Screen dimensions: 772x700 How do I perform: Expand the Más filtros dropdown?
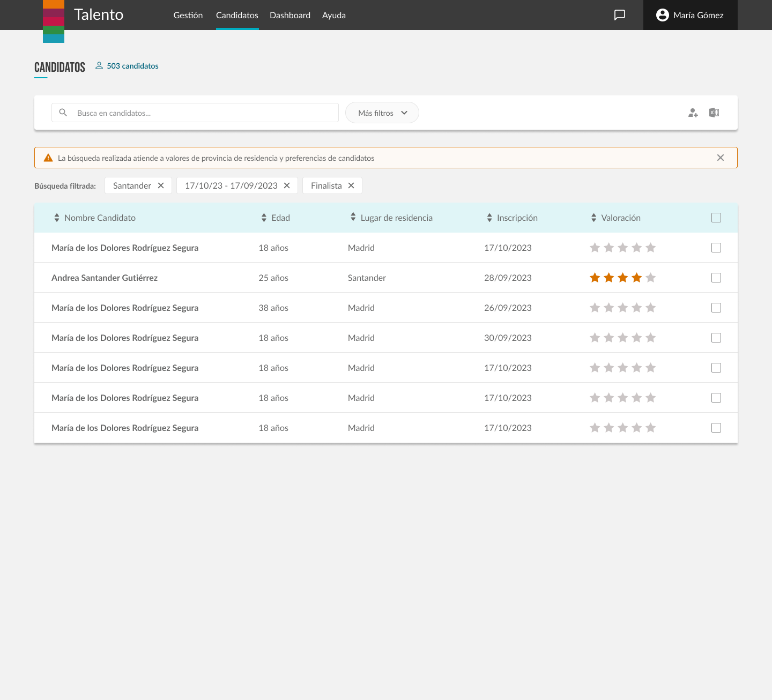(x=382, y=113)
